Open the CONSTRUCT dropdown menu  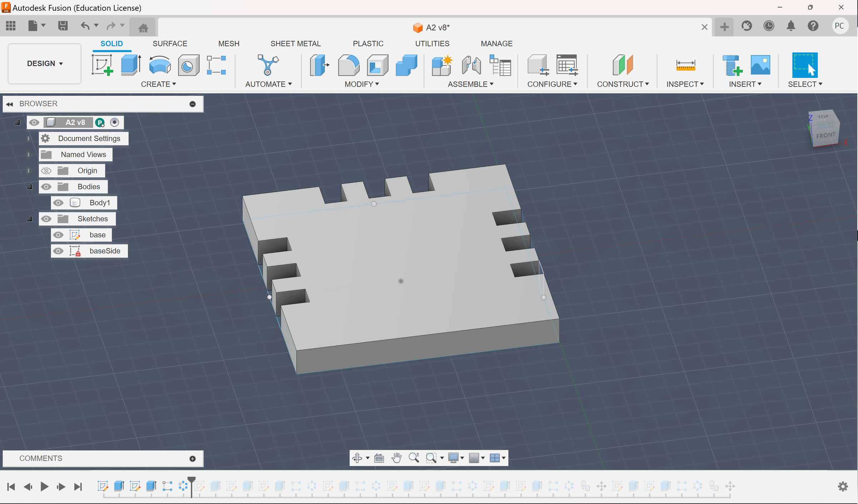point(623,84)
